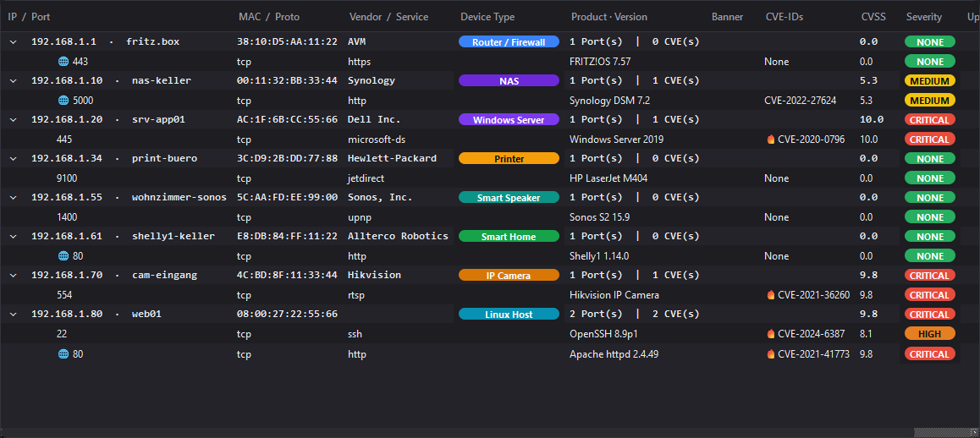
Task: Select the Dell Inc. vendor cell
Action: (374, 119)
